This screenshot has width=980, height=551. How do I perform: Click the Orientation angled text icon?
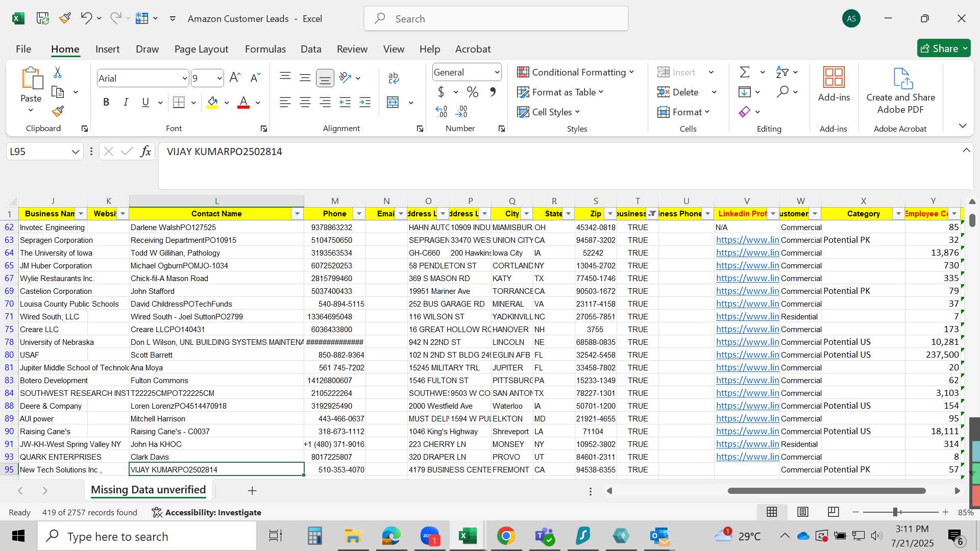pos(345,78)
